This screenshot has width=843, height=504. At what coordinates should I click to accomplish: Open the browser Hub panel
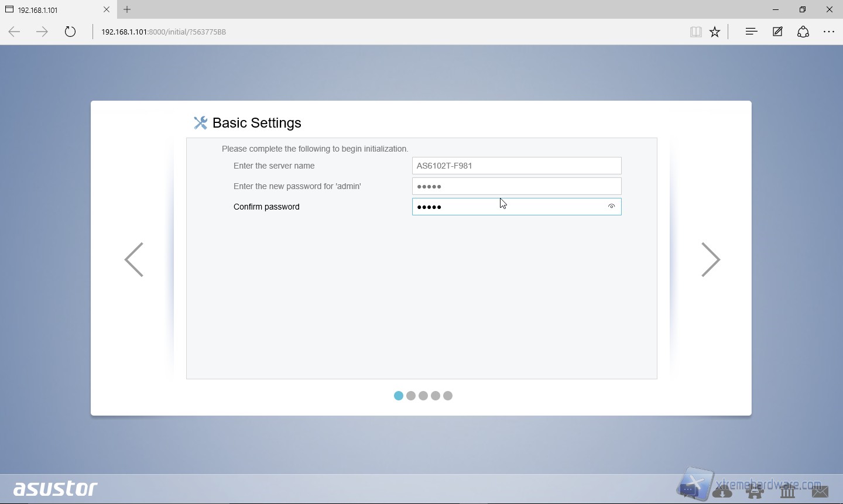[751, 32]
